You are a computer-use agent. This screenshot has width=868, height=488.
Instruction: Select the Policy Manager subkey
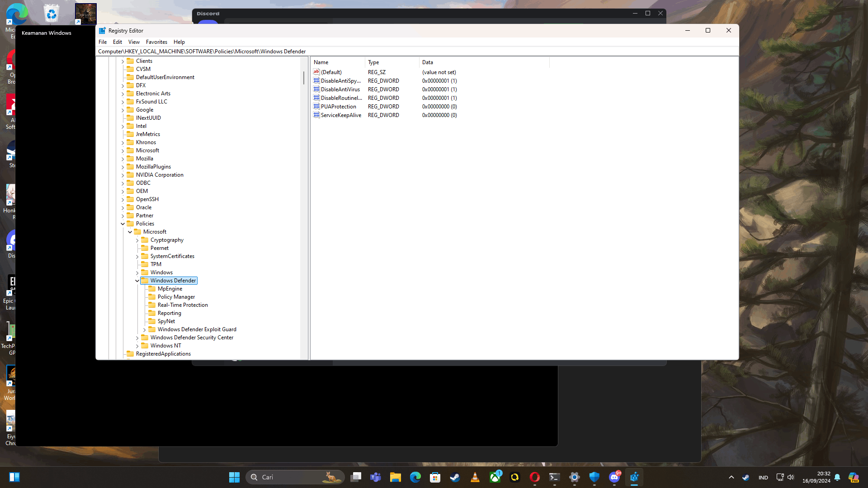coord(176,297)
